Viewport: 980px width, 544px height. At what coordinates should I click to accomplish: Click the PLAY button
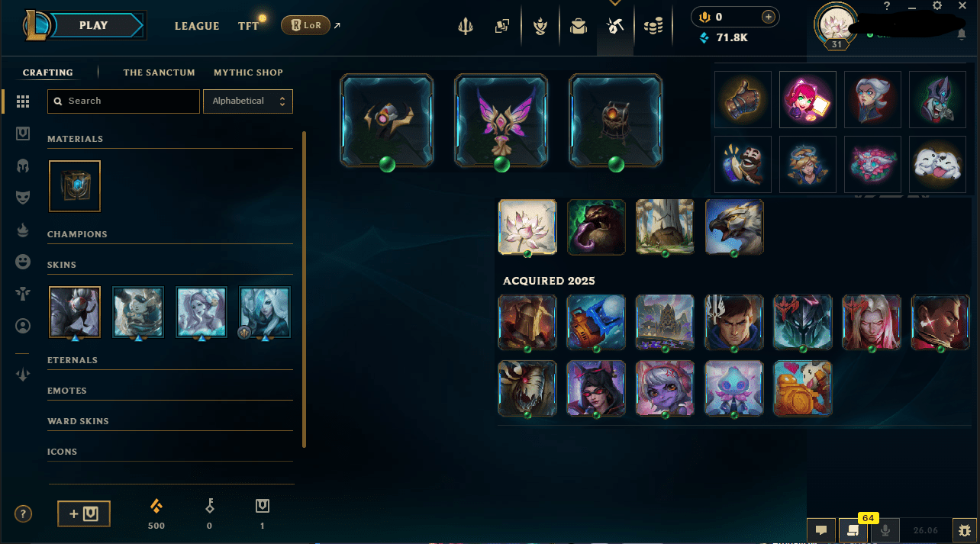tap(93, 25)
